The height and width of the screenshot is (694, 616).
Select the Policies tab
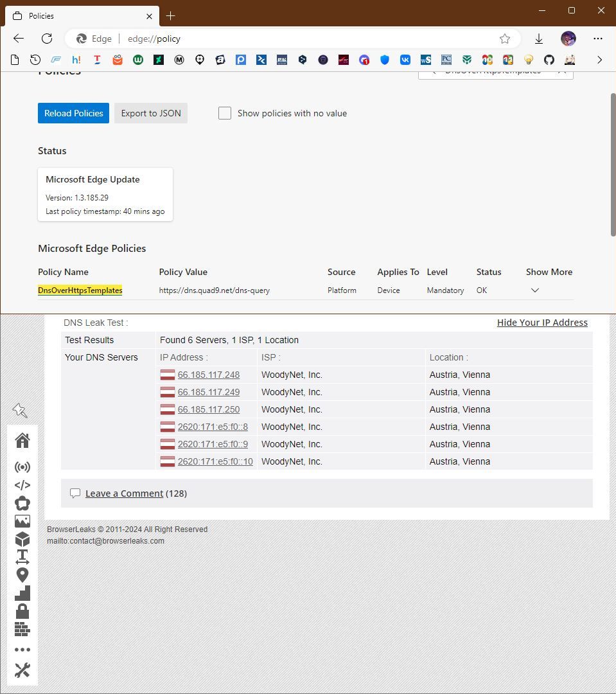click(82, 16)
